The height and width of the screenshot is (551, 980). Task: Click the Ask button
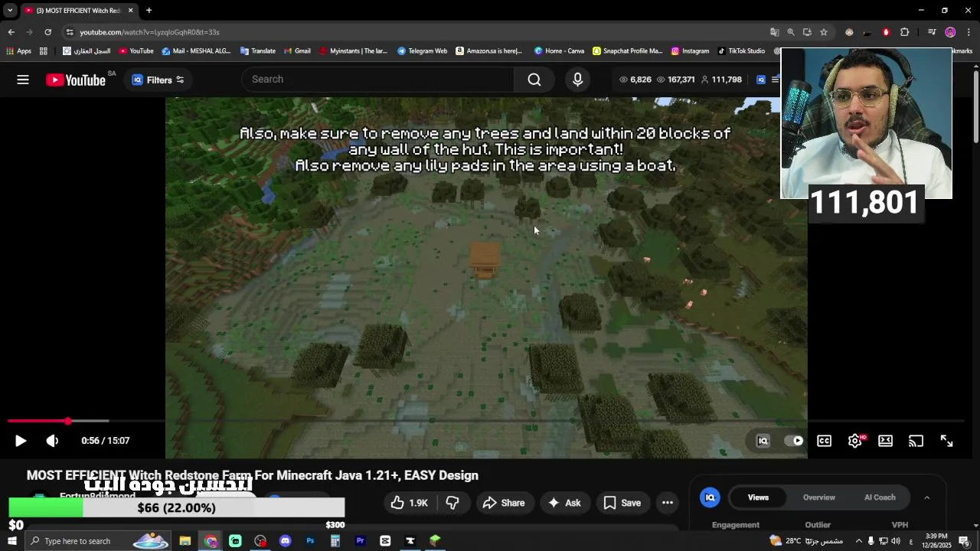click(564, 503)
